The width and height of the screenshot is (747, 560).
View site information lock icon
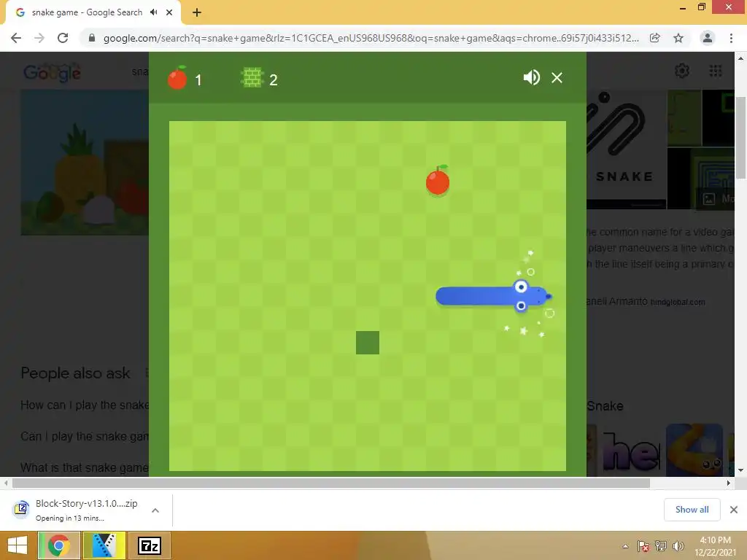(x=92, y=38)
